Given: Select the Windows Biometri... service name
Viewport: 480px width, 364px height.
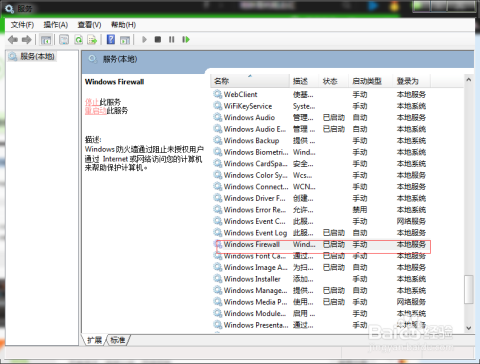Looking at the screenshot, I should tap(256, 152).
